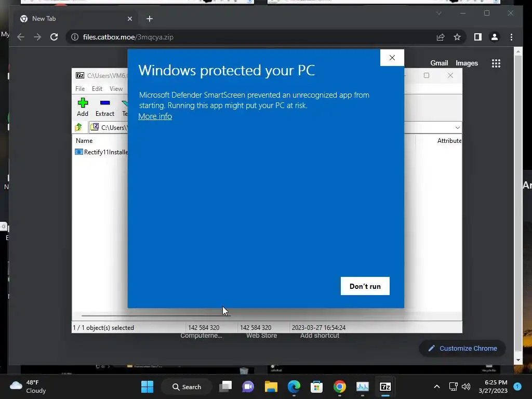Open the More info link
This screenshot has height=399, width=532.
click(155, 116)
